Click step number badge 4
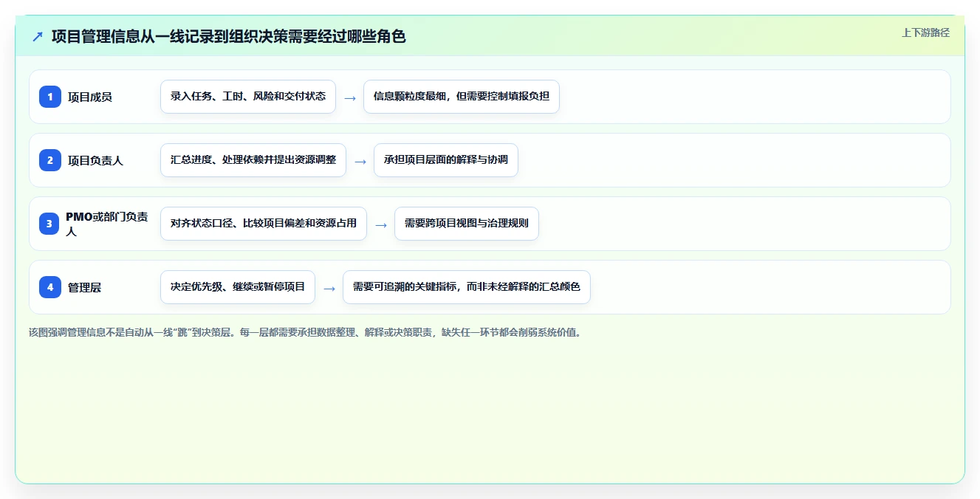This screenshot has height=499, width=980. pyautogui.click(x=50, y=287)
